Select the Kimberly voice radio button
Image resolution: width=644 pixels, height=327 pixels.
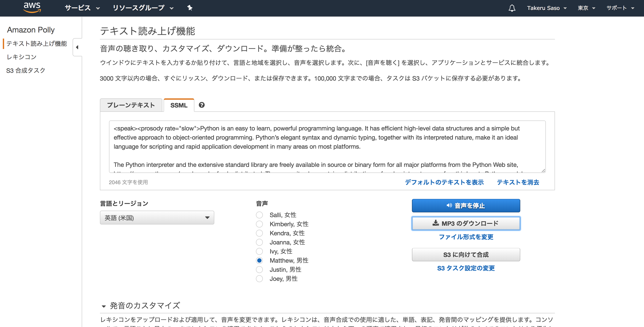click(x=259, y=224)
